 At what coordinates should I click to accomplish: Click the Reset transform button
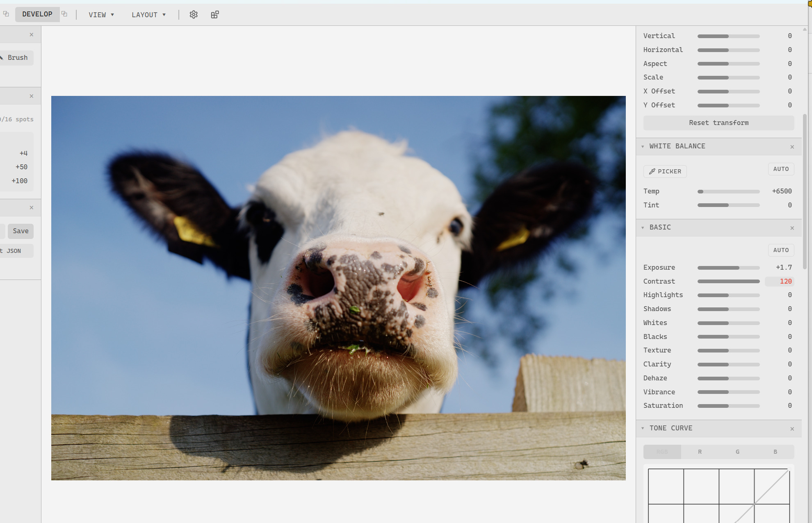[x=718, y=123]
